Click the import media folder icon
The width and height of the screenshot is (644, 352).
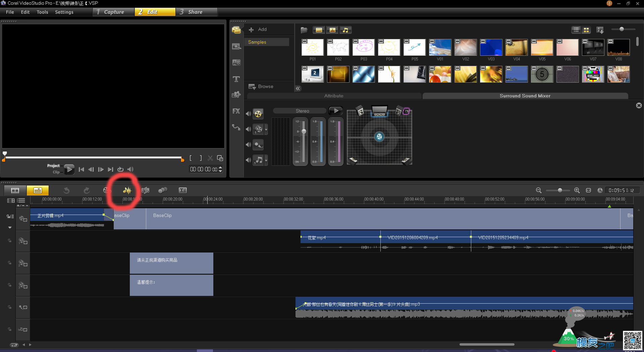tap(304, 30)
